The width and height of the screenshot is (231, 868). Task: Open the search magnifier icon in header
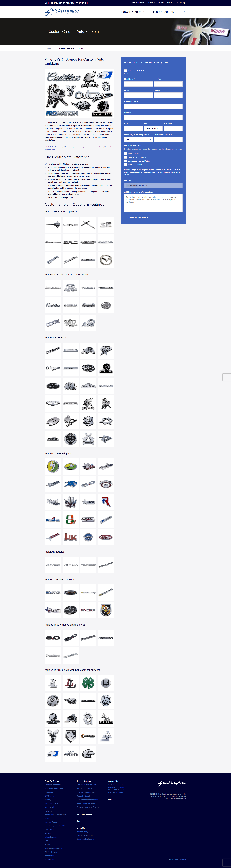(x=185, y=12)
